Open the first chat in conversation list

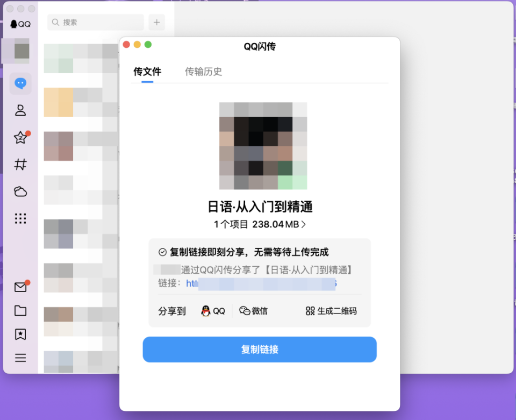[81, 58]
